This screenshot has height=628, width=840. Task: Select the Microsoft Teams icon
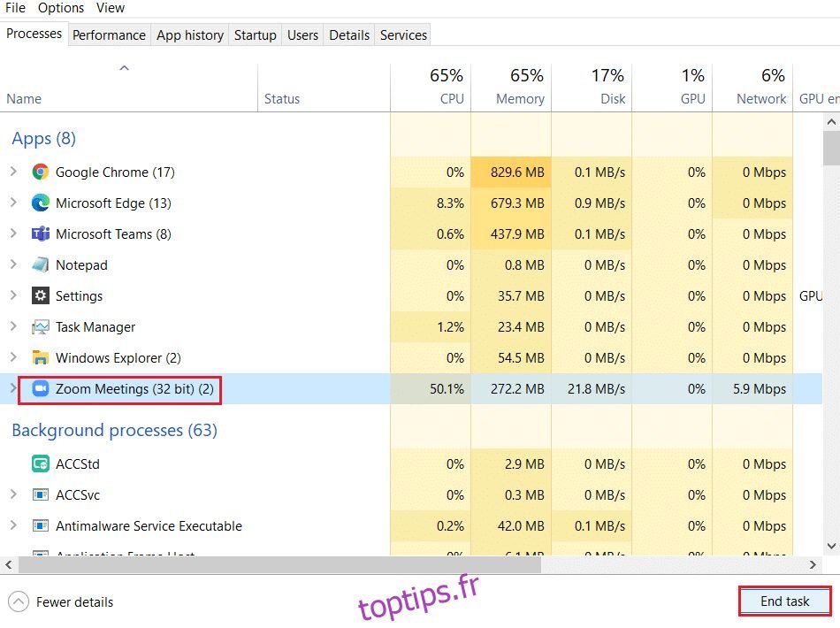pyautogui.click(x=40, y=234)
